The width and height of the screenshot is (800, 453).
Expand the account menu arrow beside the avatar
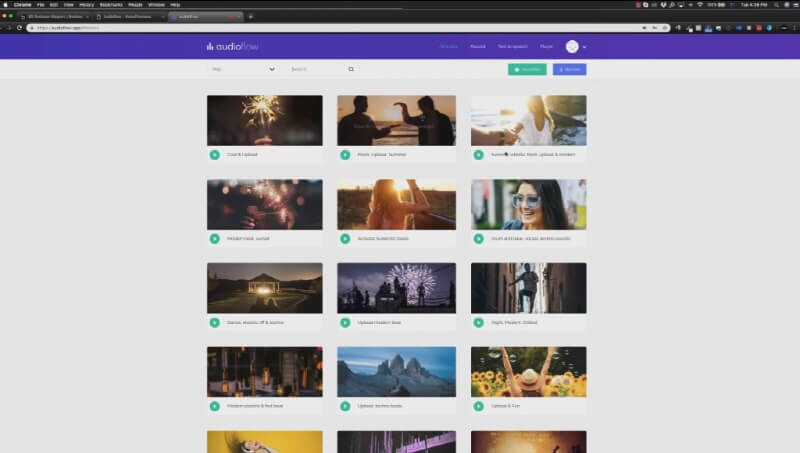(584, 47)
